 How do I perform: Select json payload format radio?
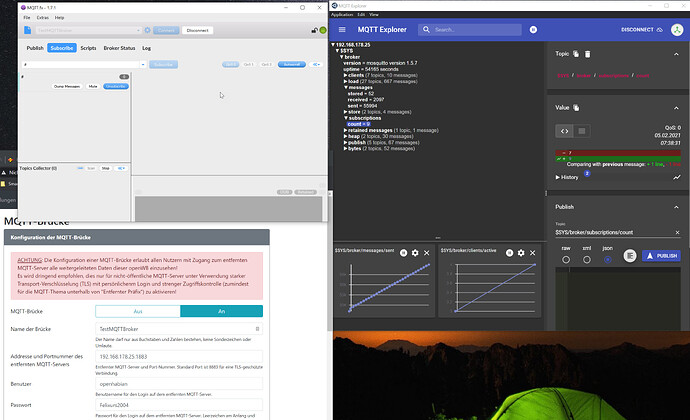[608, 260]
